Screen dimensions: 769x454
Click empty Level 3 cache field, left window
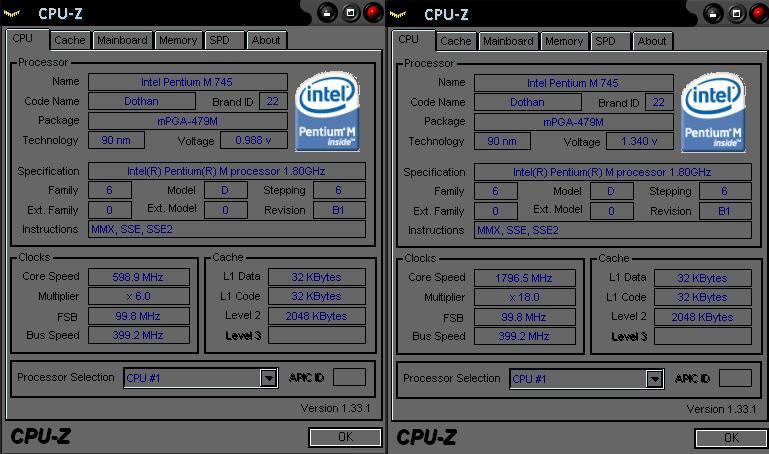coord(317,335)
